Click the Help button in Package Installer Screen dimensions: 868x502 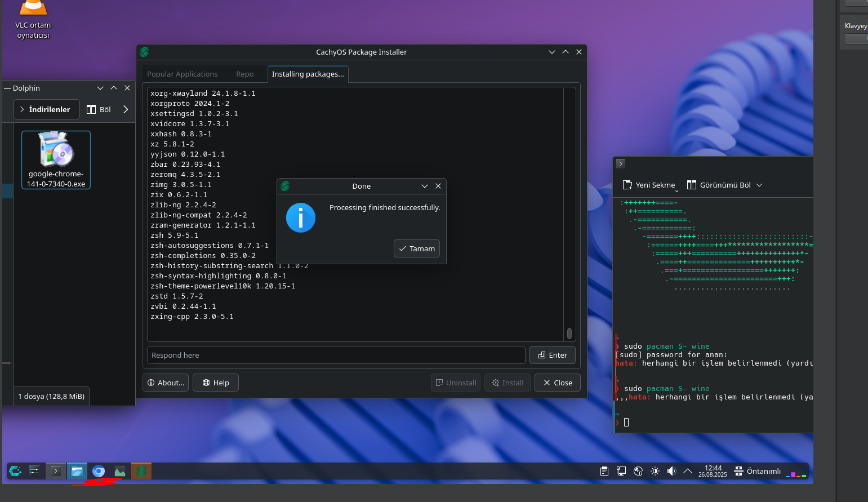[x=216, y=383]
